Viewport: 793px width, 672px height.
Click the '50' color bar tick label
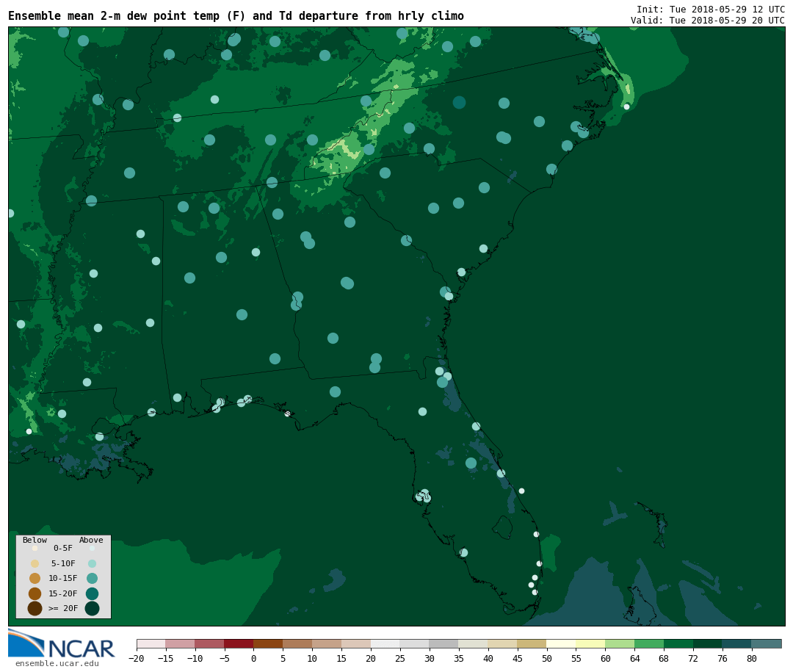click(x=547, y=658)
